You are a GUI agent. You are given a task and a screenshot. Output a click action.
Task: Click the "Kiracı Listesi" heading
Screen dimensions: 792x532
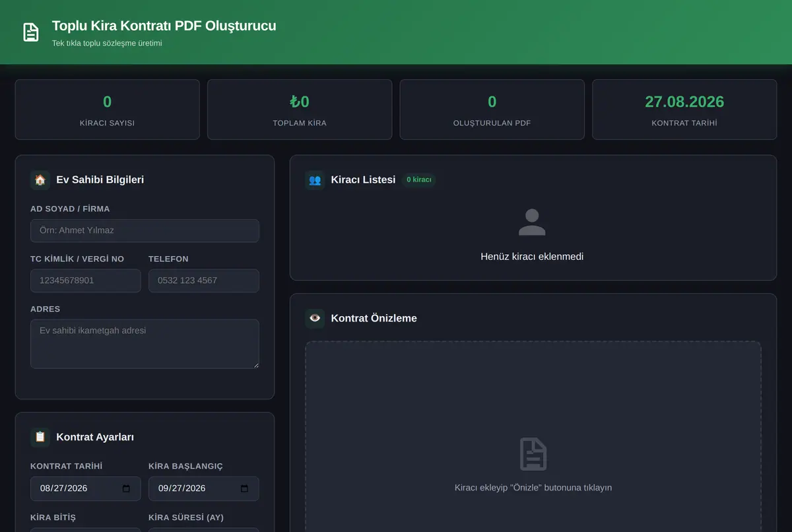coord(364,180)
